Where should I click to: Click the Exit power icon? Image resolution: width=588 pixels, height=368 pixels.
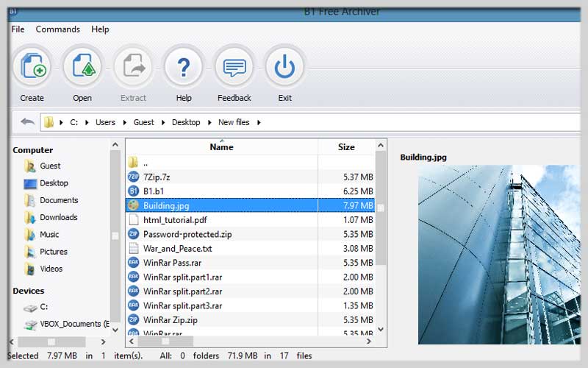coord(284,66)
